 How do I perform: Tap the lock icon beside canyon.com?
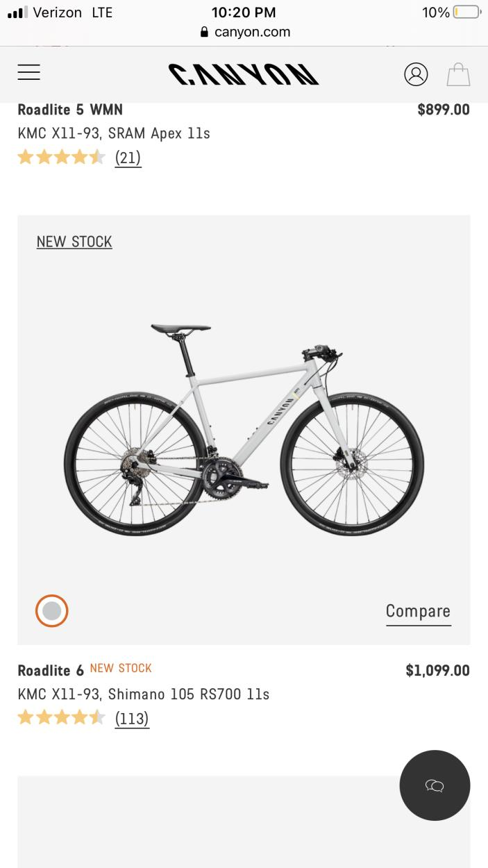[204, 32]
